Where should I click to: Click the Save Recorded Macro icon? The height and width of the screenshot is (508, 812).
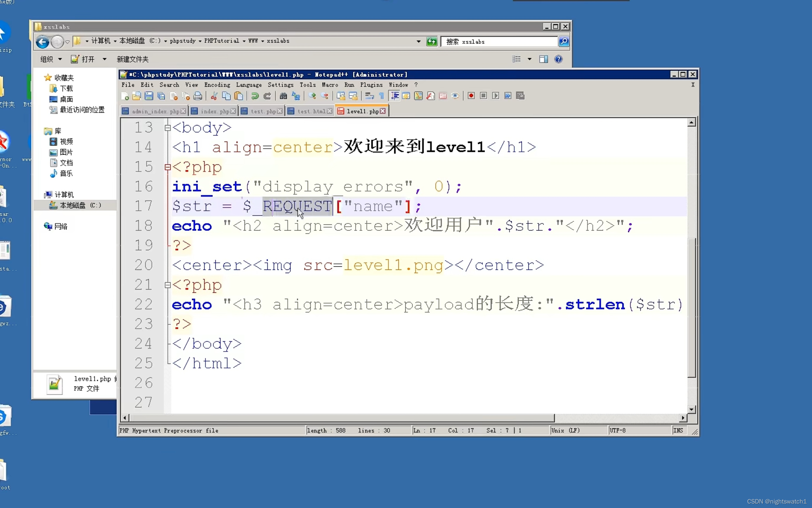[x=521, y=96]
